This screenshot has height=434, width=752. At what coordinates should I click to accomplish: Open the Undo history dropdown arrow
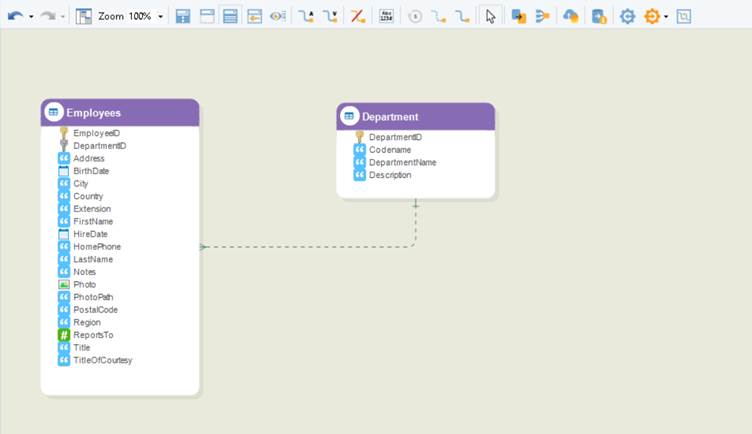click(31, 17)
